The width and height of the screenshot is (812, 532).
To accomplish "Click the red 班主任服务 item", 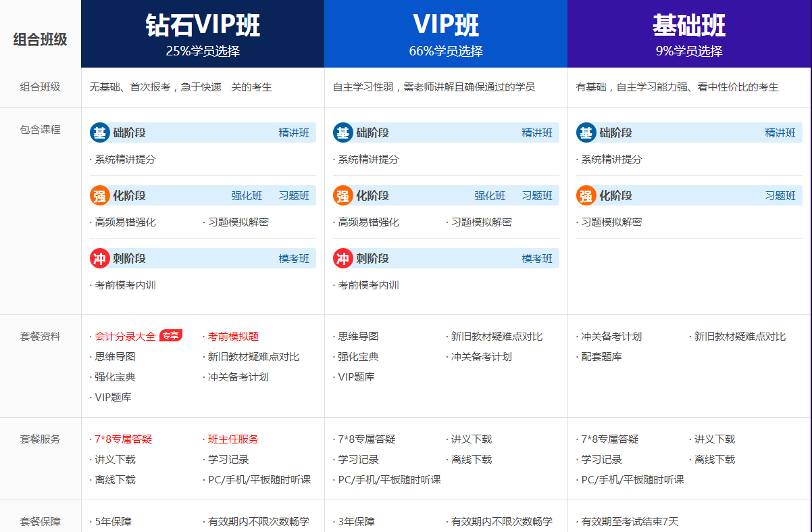I will point(233,439).
